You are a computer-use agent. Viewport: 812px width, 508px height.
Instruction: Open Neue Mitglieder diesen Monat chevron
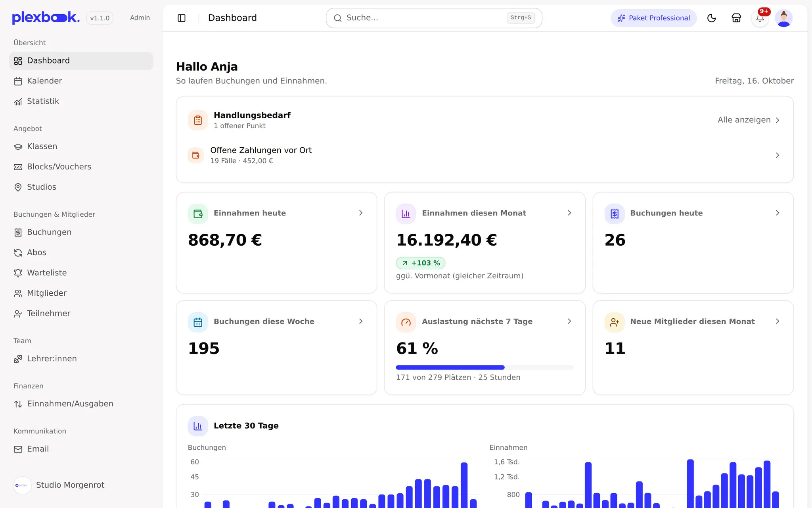click(778, 321)
